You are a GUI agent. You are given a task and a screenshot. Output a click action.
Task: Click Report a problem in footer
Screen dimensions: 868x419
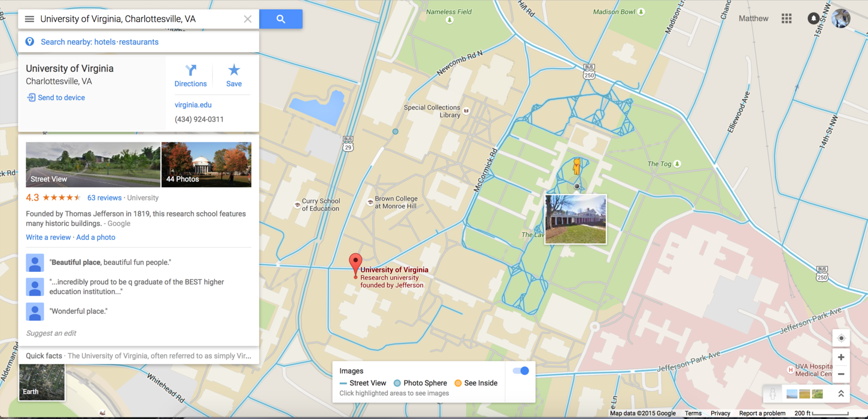(x=762, y=414)
